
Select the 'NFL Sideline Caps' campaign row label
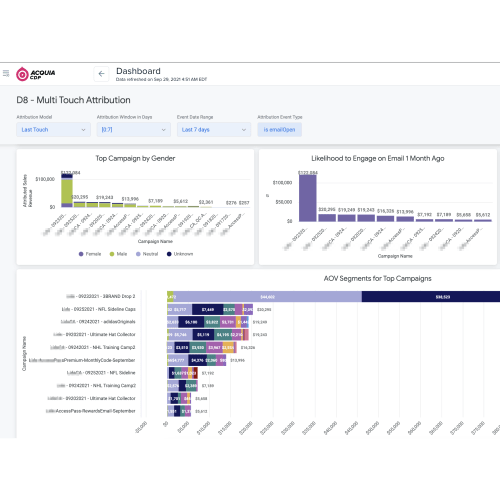[x=99, y=309]
